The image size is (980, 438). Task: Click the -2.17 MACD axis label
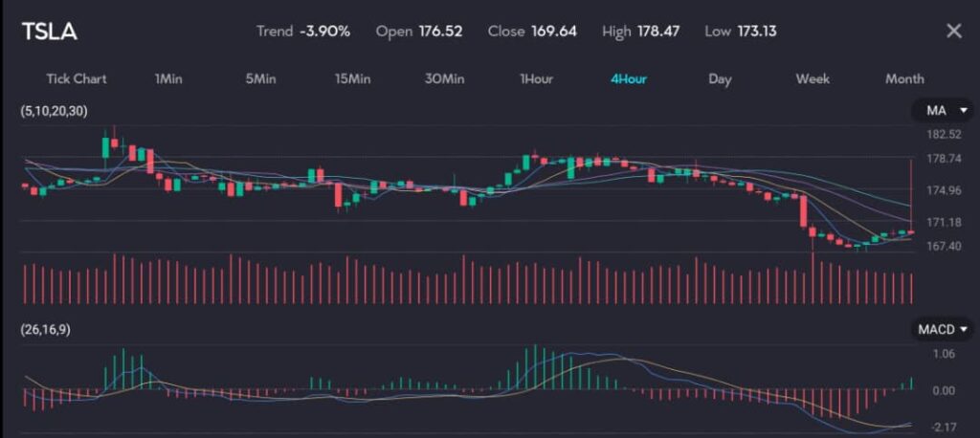tap(943, 427)
